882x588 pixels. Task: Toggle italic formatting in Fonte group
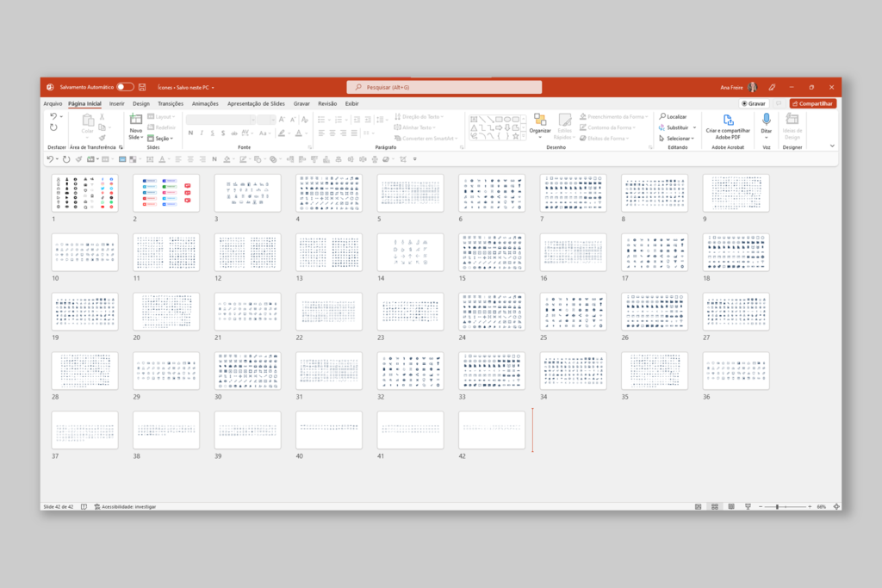[202, 133]
